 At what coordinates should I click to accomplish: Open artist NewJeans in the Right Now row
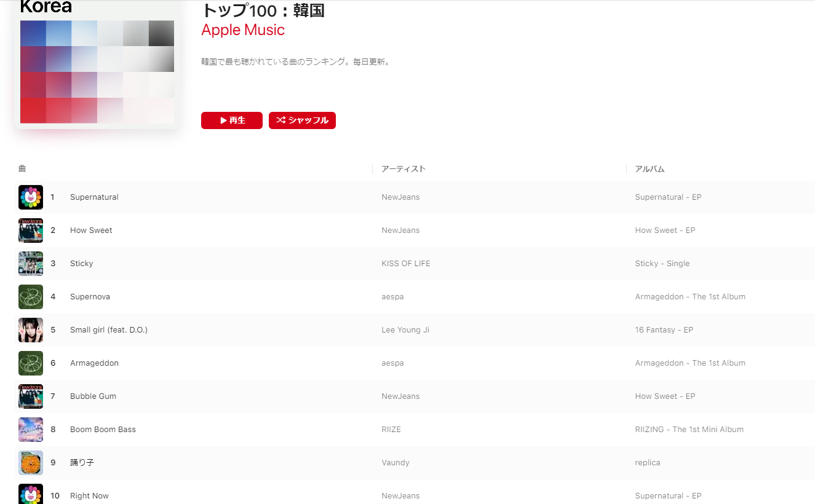point(400,496)
